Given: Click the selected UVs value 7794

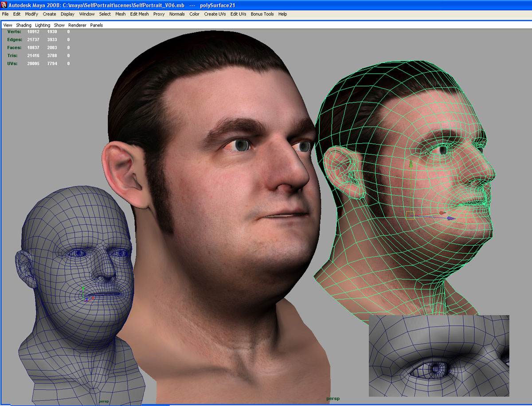Looking at the screenshot, I should click(52, 64).
